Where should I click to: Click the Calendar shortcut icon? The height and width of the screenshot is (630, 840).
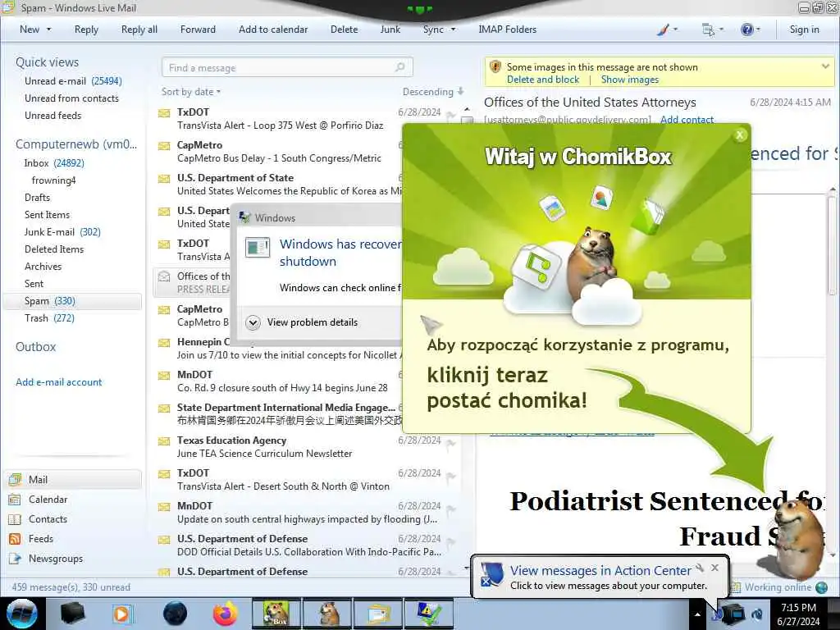pos(15,500)
